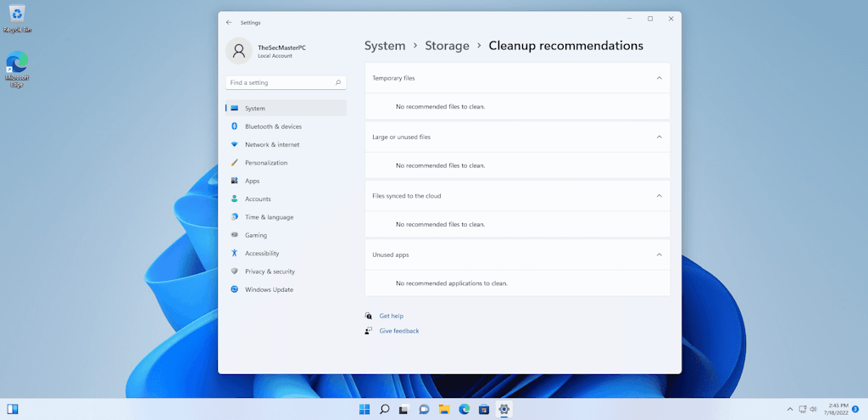Click the Files synced to the cloud label
Image resolution: width=868 pixels, height=420 pixels.
point(407,196)
